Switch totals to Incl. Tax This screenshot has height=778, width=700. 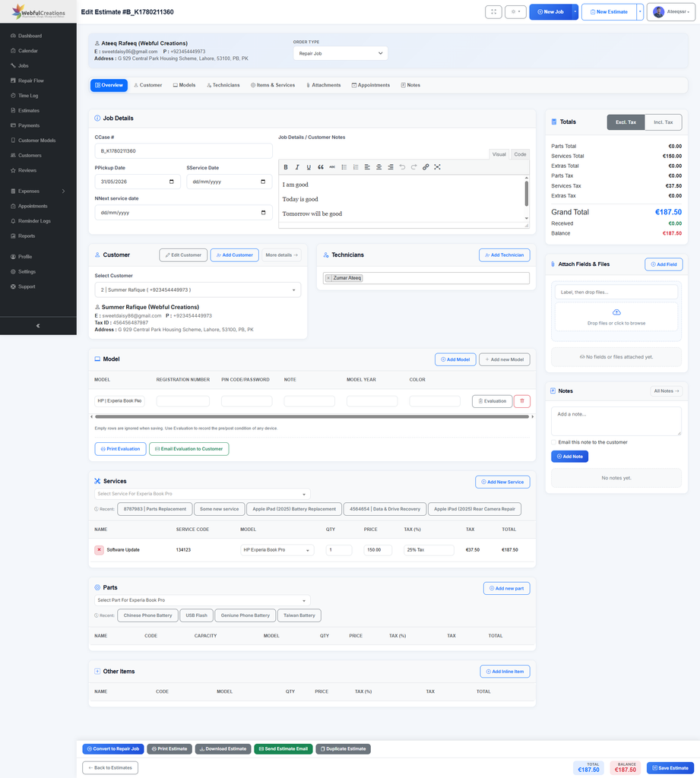click(x=664, y=122)
